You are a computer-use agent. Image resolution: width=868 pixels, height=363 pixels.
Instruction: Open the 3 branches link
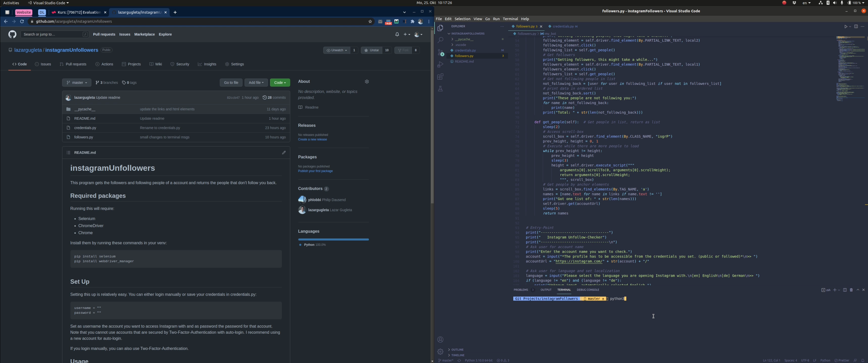(107, 83)
